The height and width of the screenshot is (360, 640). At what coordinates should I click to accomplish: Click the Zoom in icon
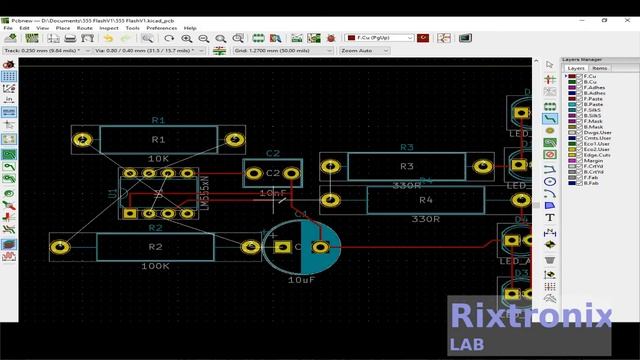(x=187, y=38)
